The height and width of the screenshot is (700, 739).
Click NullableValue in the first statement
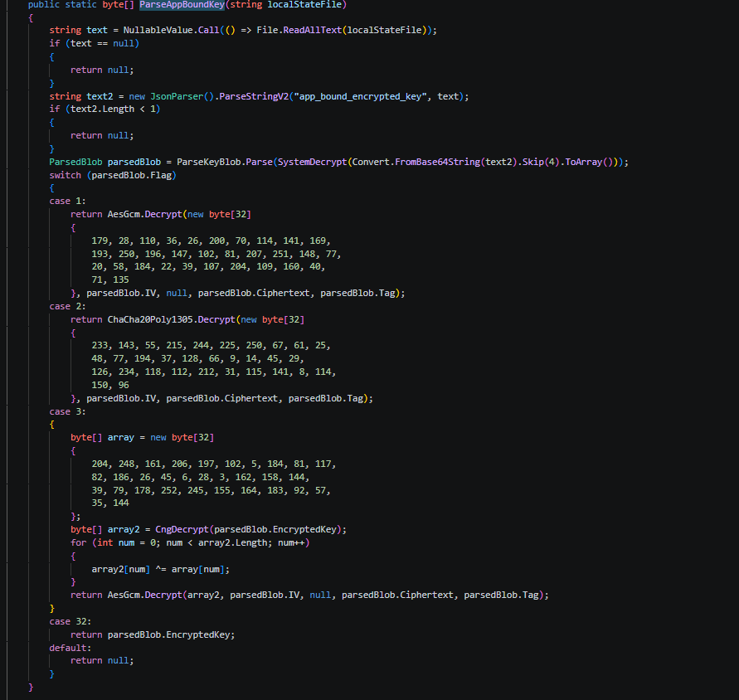[158, 30]
